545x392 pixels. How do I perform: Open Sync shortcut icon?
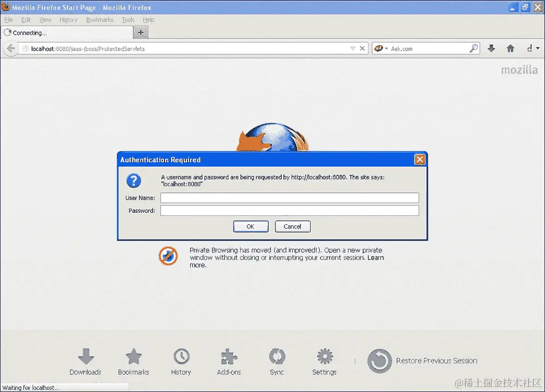[x=277, y=362]
